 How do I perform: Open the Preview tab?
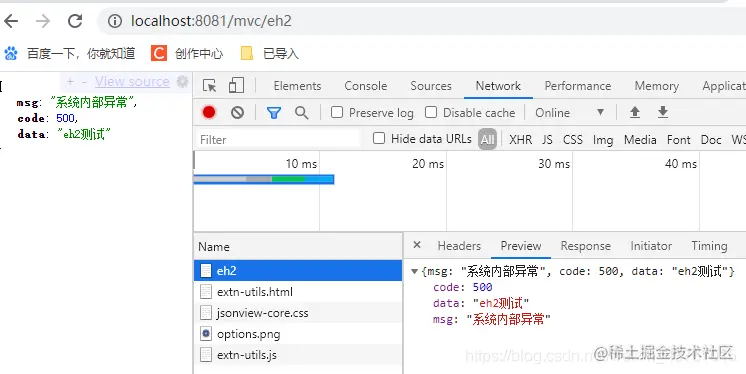(x=521, y=246)
